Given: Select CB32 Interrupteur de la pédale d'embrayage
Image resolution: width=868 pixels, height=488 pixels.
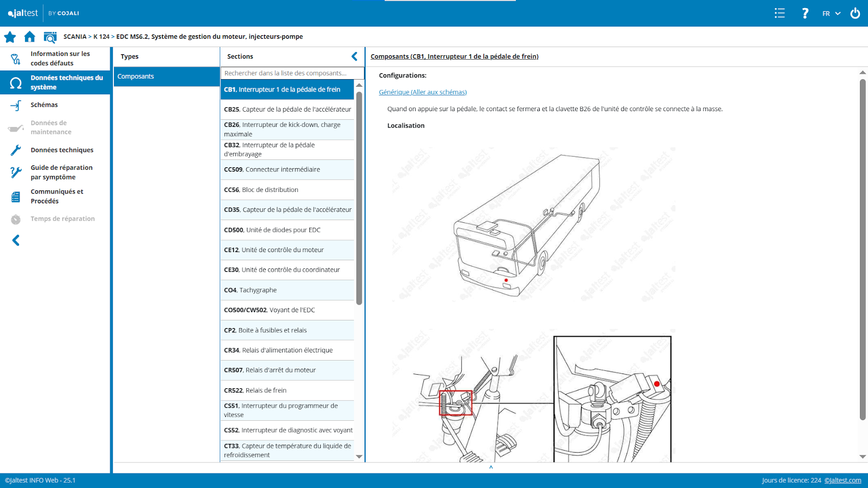Looking at the screenshot, I should (288, 150).
